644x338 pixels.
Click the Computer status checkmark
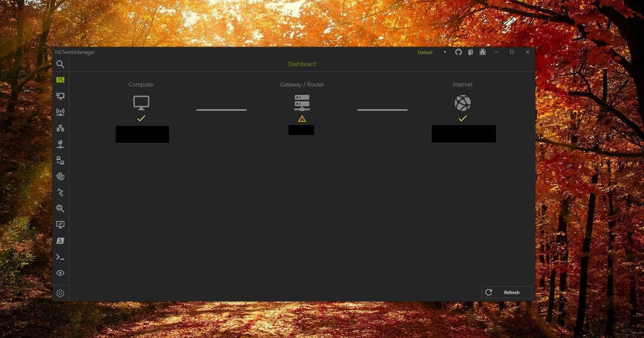click(x=141, y=118)
